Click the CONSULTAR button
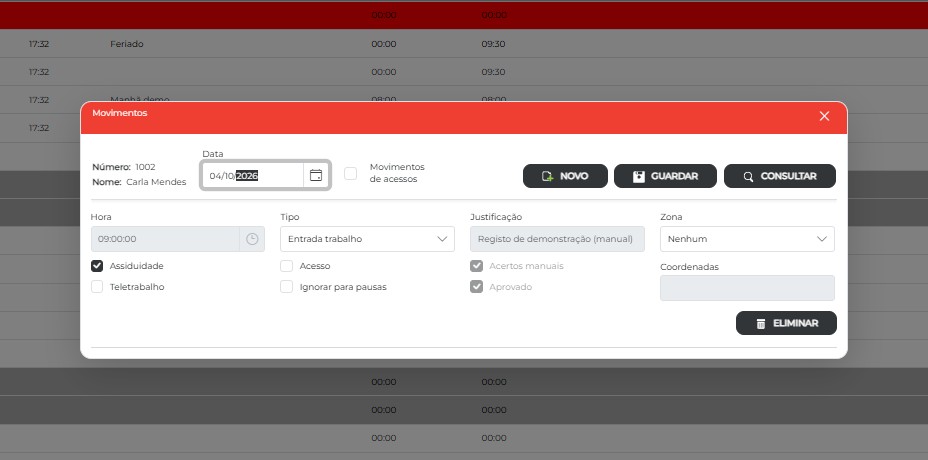Image resolution: width=928 pixels, height=460 pixels. [x=780, y=176]
